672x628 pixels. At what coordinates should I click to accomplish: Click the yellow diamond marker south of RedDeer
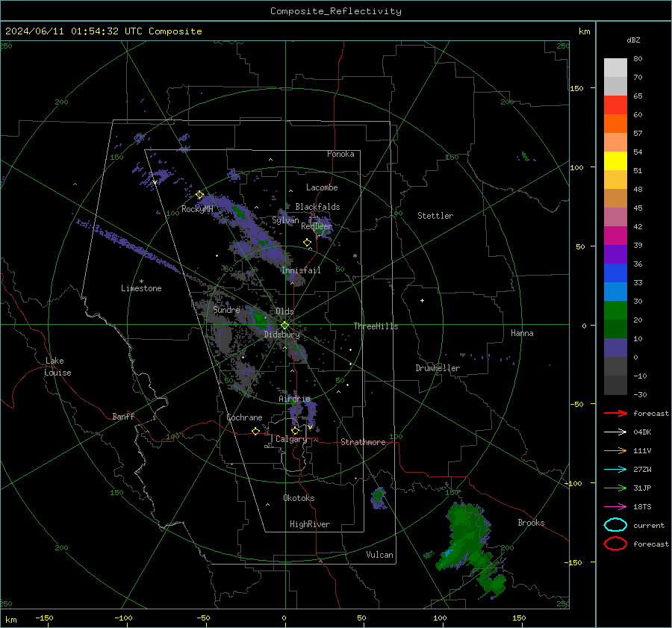[x=307, y=243]
